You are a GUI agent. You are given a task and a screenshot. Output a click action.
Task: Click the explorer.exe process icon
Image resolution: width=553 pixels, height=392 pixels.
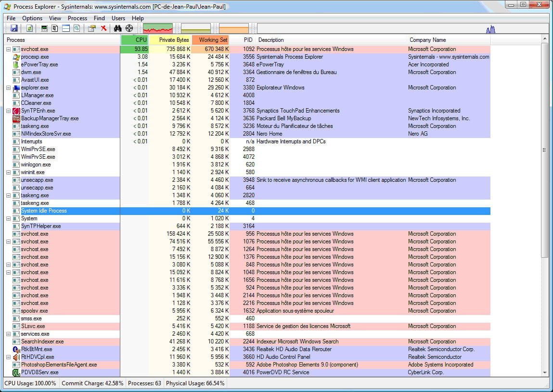[x=16, y=88]
